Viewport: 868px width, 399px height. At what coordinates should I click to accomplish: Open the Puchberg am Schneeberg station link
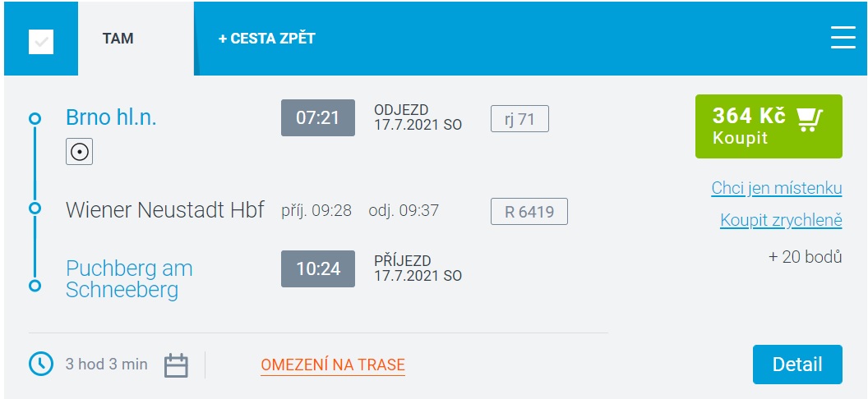point(130,279)
